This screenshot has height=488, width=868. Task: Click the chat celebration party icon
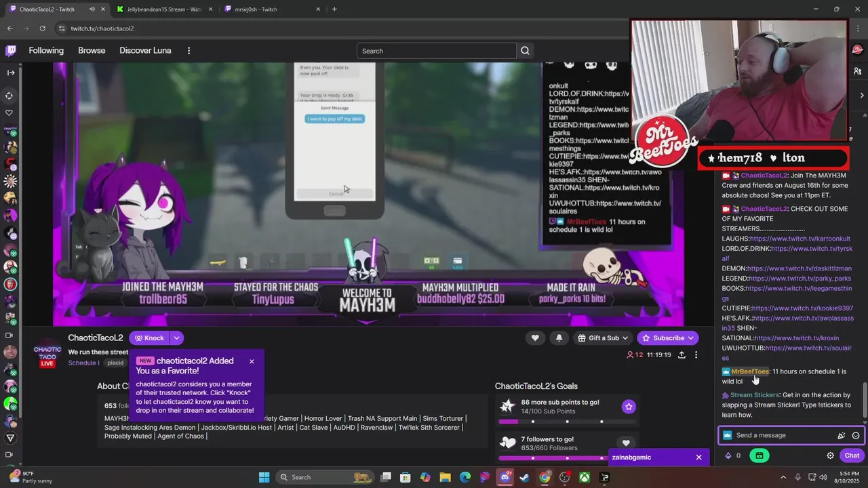842,436
